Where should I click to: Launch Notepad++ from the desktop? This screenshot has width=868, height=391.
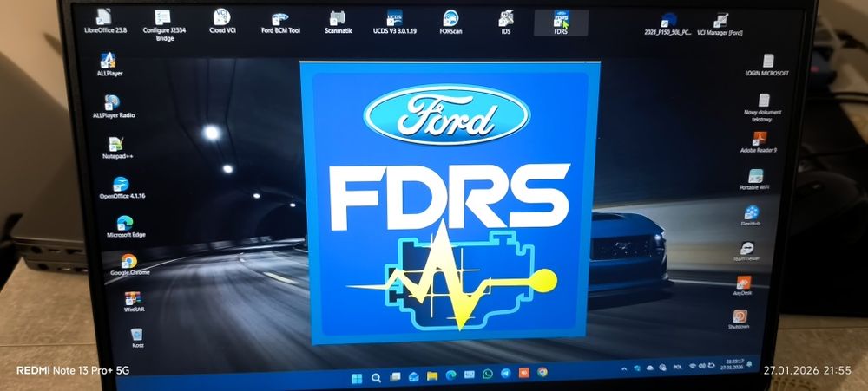click(x=117, y=147)
